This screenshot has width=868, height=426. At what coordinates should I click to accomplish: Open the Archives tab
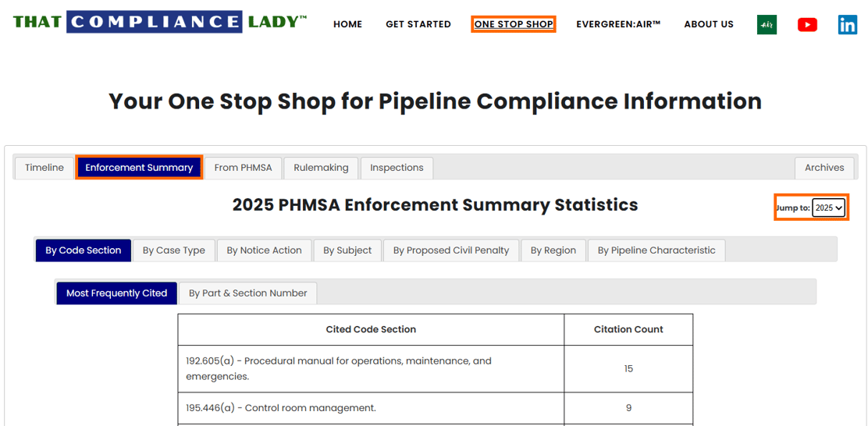coord(824,168)
